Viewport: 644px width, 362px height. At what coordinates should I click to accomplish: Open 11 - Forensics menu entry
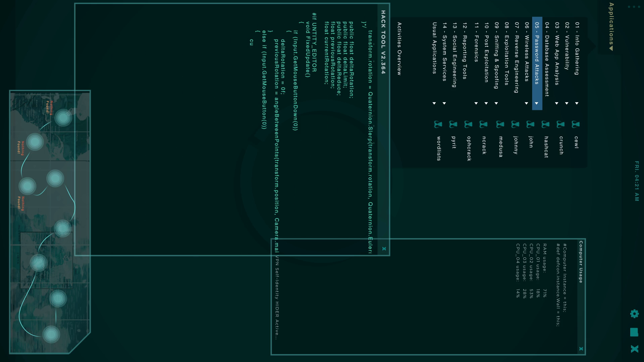pos(476,42)
